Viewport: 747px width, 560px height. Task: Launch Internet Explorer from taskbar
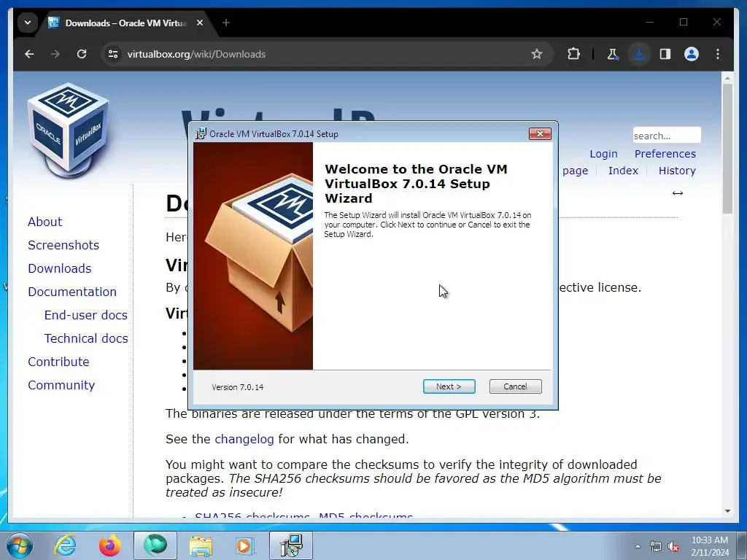[x=65, y=545]
